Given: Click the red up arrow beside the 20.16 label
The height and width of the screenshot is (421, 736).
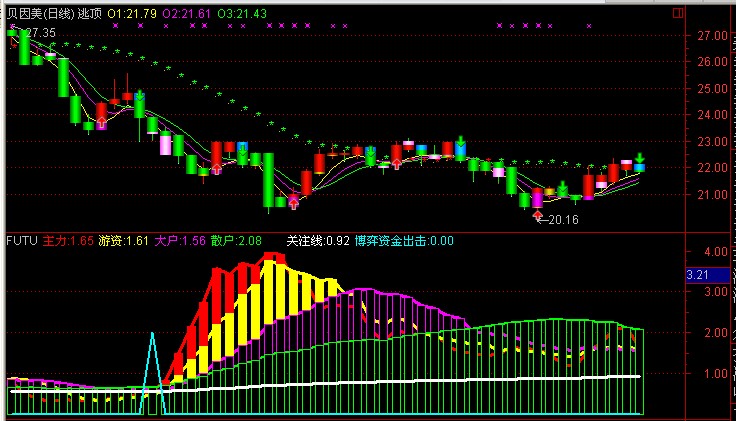Looking at the screenshot, I should (538, 214).
